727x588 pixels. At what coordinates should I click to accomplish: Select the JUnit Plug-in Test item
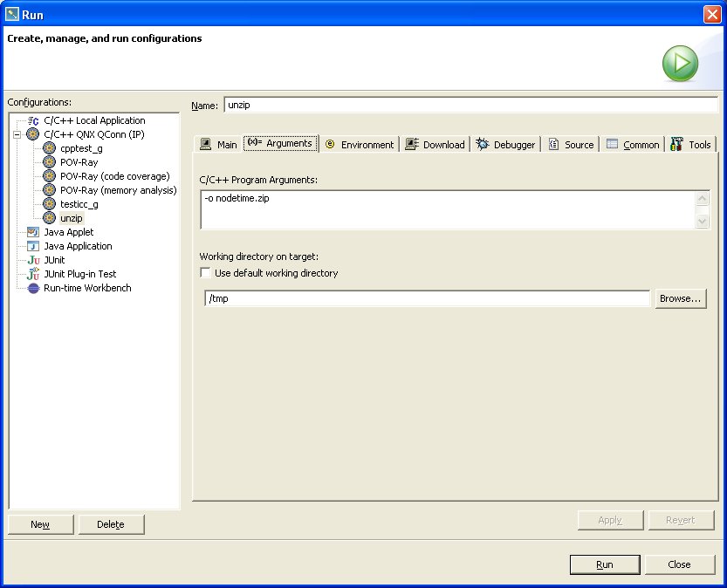pyautogui.click(x=79, y=274)
